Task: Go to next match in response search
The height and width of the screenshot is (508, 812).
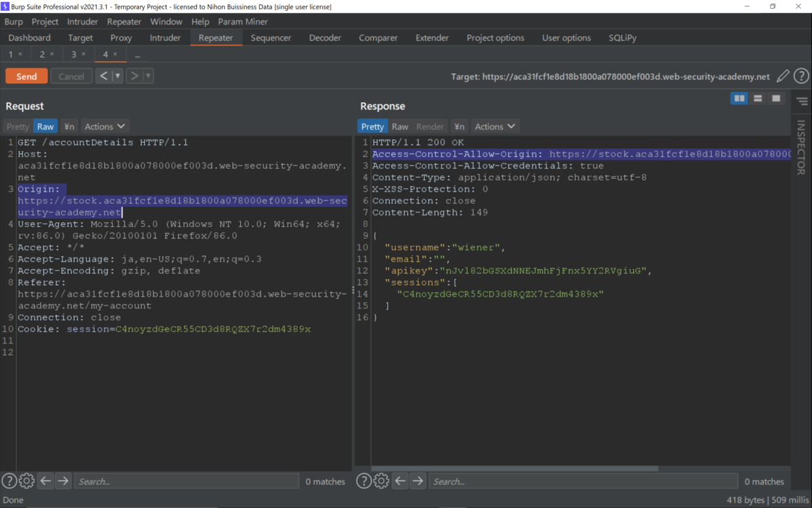Action: [418, 481]
